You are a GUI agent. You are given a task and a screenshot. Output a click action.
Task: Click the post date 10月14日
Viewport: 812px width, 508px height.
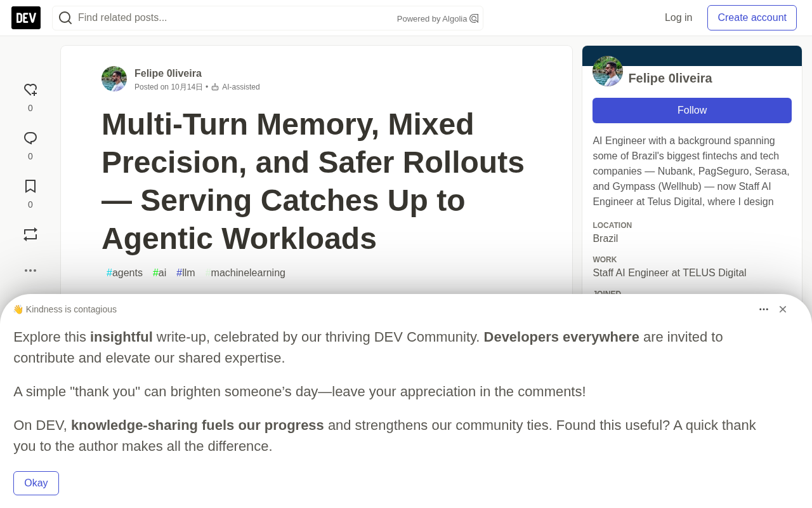(187, 87)
